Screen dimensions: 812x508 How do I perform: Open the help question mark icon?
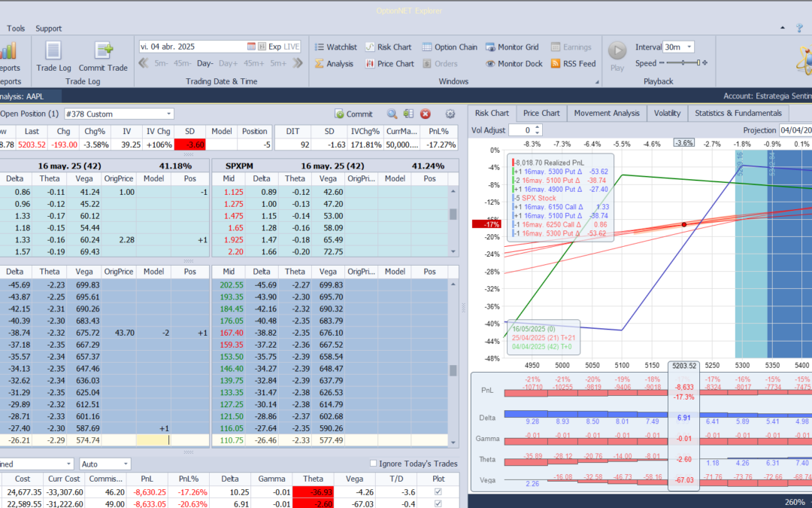799,28
